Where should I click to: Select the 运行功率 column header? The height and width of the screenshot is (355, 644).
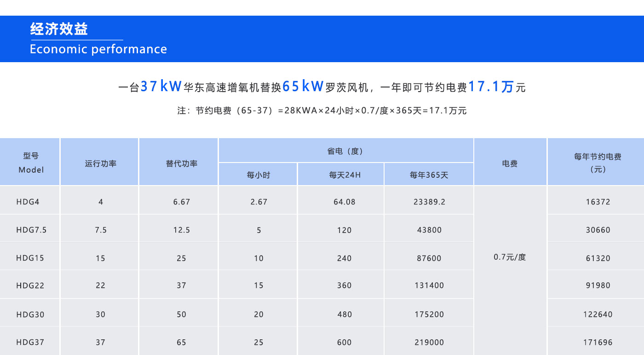pos(100,163)
